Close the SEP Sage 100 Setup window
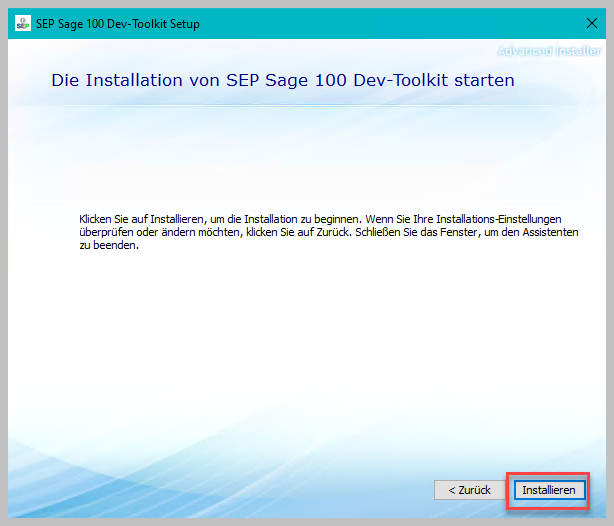The image size is (614, 526). [x=592, y=23]
